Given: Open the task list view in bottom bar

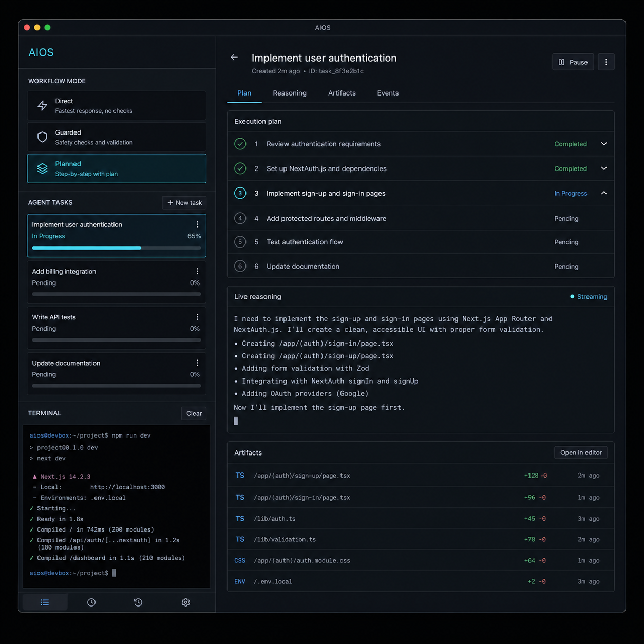Looking at the screenshot, I should (45, 602).
